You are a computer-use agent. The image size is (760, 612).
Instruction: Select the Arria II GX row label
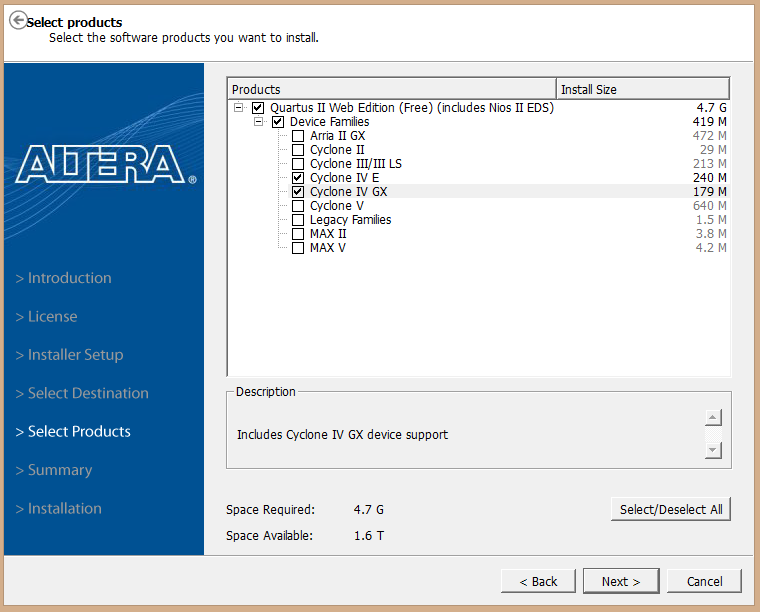tap(337, 136)
